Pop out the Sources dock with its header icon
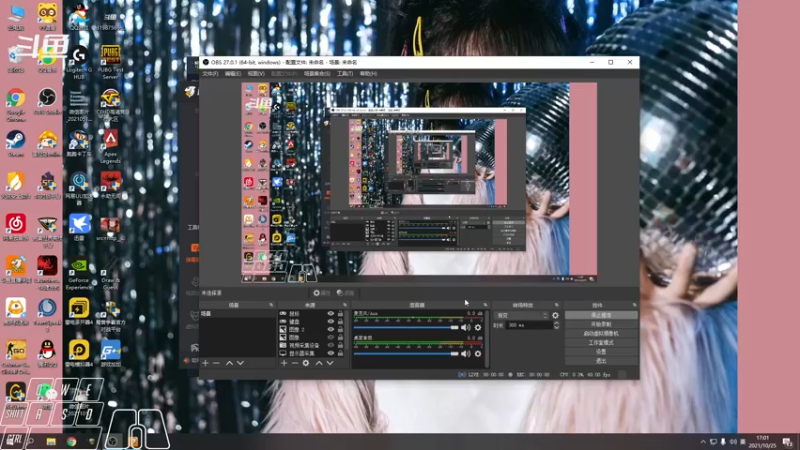This screenshot has width=800, height=450. [x=345, y=305]
